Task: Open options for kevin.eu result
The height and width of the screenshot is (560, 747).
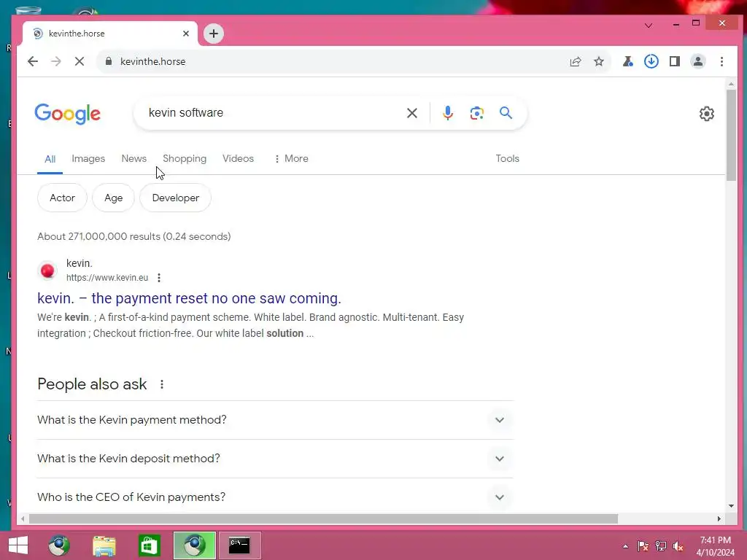Action: tap(159, 278)
